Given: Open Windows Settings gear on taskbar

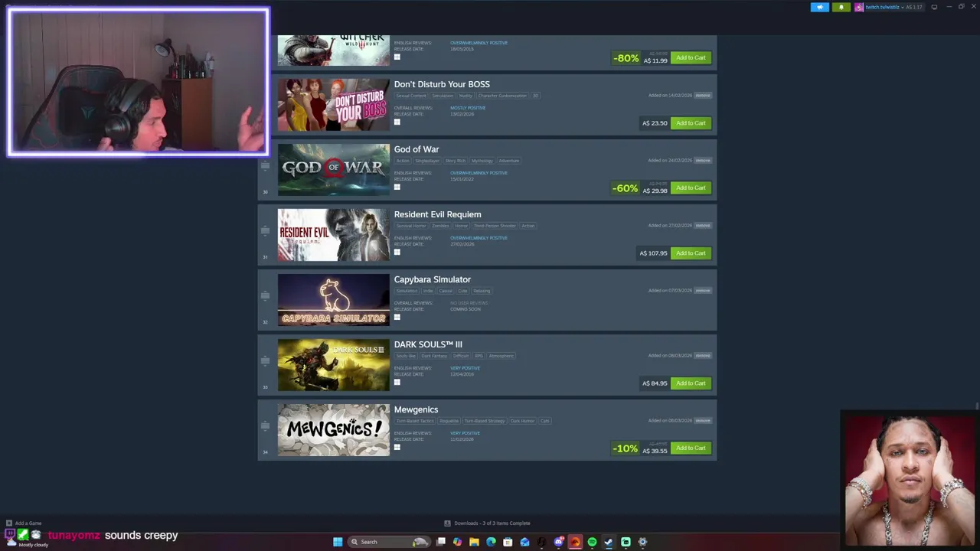Looking at the screenshot, I should pos(642,542).
